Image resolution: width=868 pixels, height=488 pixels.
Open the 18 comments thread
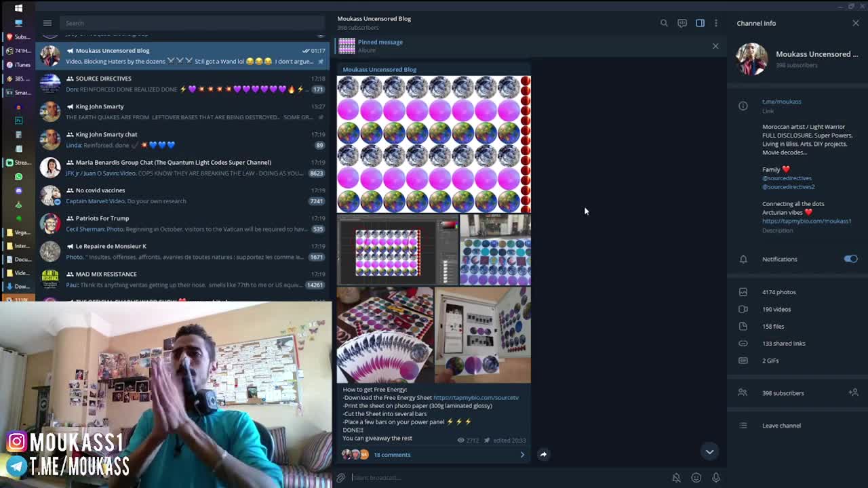pos(392,455)
